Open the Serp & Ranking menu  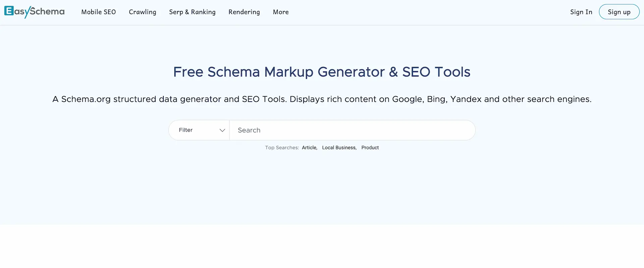click(192, 12)
